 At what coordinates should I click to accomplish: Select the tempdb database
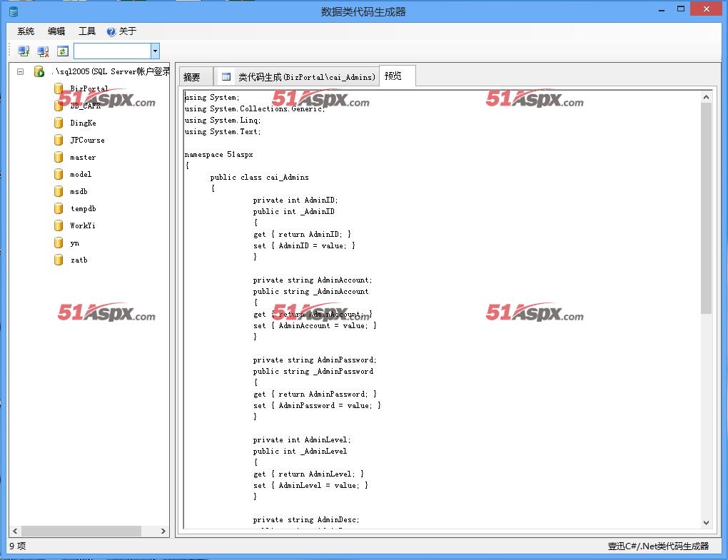[x=83, y=208]
